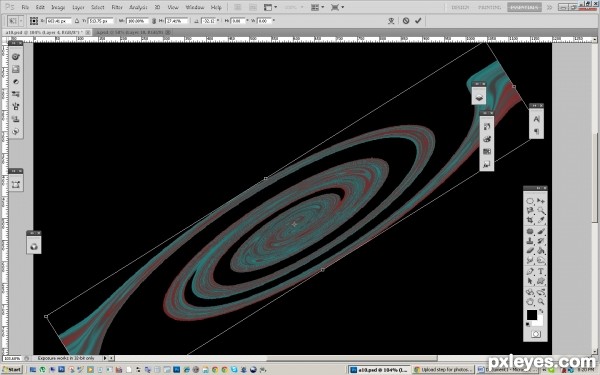The height and width of the screenshot is (375, 600).
Task: Click the vertical scrollbar beside the canvas
Action: click(x=595, y=178)
